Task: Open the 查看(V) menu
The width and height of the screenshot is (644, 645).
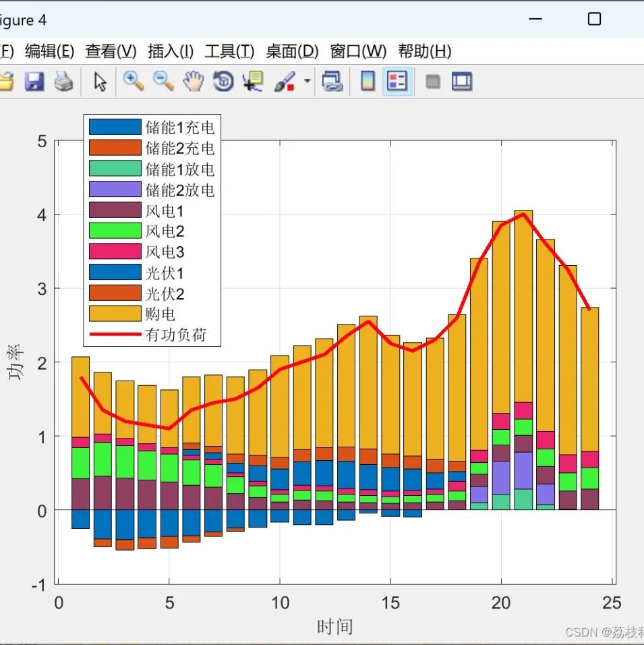Action: click(111, 51)
